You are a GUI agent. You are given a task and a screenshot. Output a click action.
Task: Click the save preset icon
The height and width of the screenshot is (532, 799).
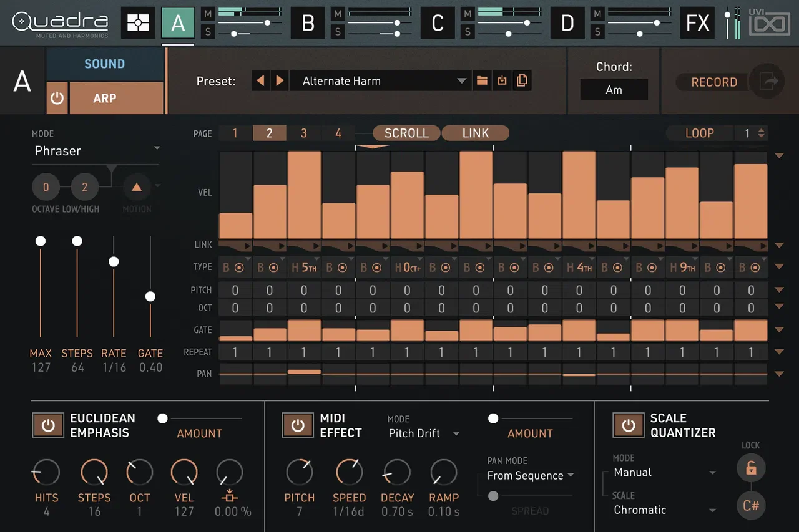[502, 80]
